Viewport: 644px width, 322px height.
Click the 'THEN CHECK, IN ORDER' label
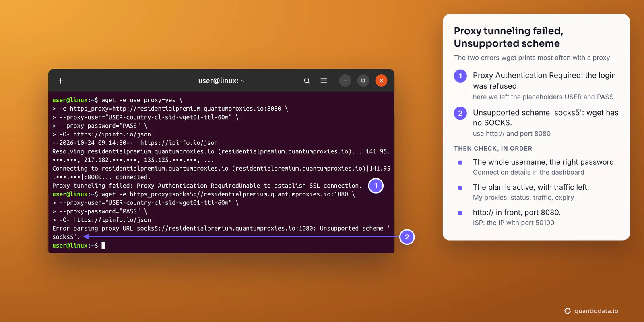pyautogui.click(x=493, y=149)
